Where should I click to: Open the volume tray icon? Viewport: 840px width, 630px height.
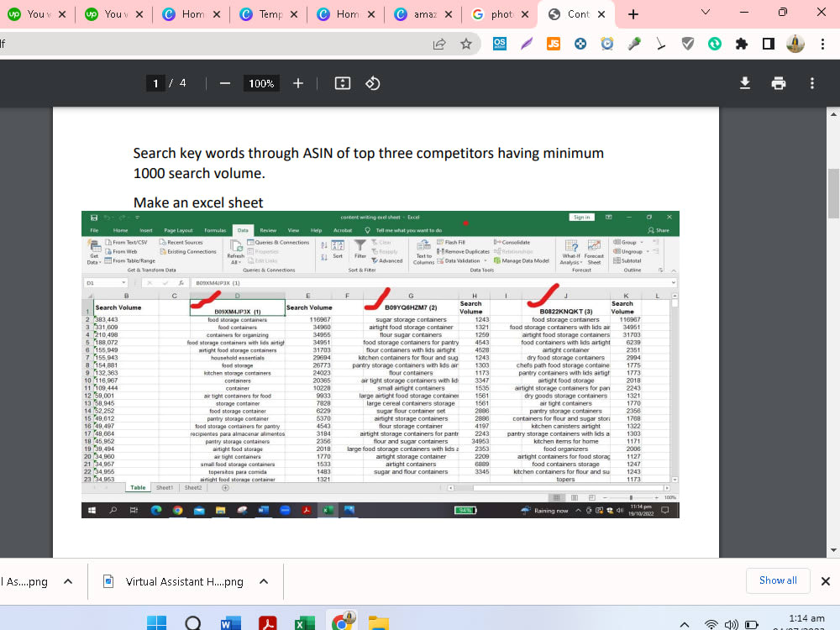(732, 625)
